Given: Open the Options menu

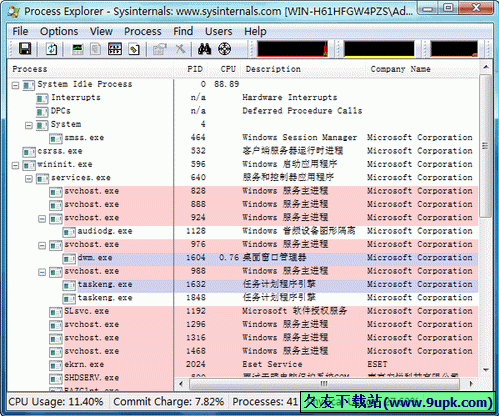Looking at the screenshot, I should pyautogui.click(x=59, y=31).
